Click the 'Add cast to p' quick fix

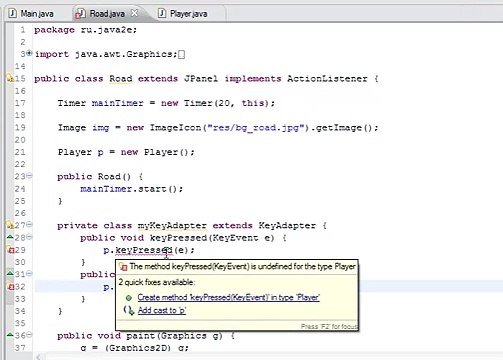point(162,310)
